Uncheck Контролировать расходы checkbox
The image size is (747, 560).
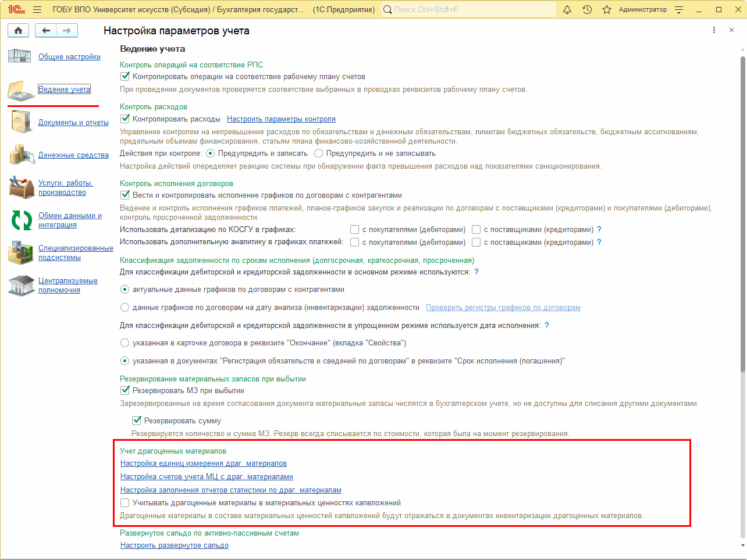[125, 119]
